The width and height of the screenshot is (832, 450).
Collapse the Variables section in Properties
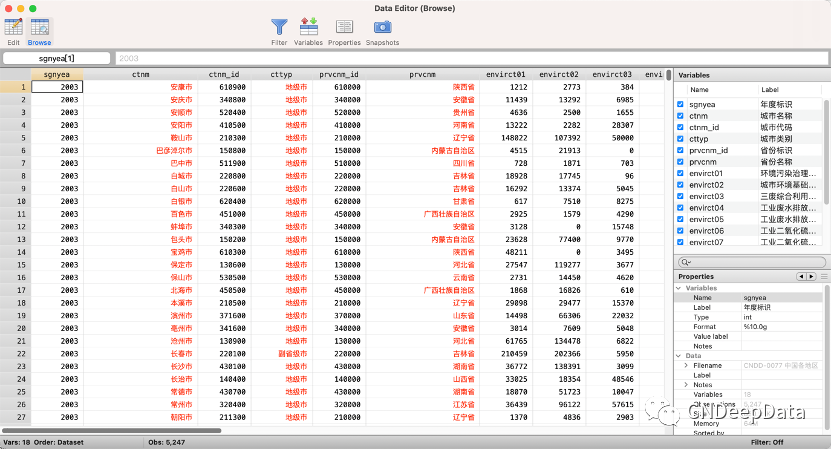(x=679, y=288)
